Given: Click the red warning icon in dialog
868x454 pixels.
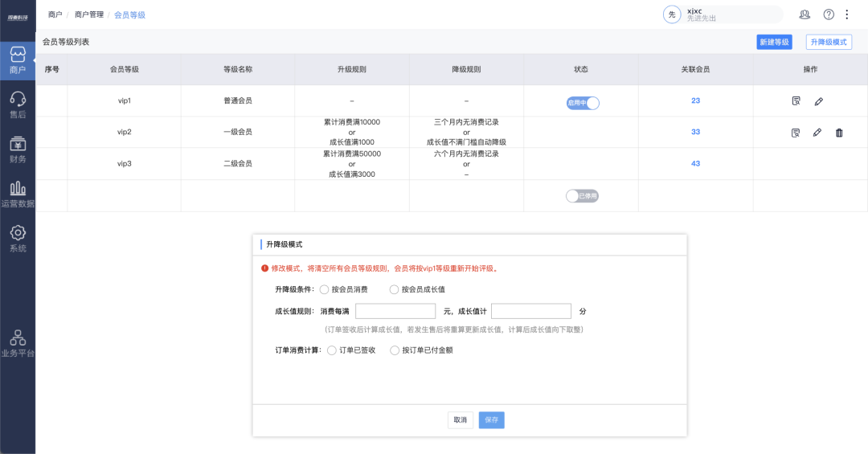Looking at the screenshot, I should point(264,268).
